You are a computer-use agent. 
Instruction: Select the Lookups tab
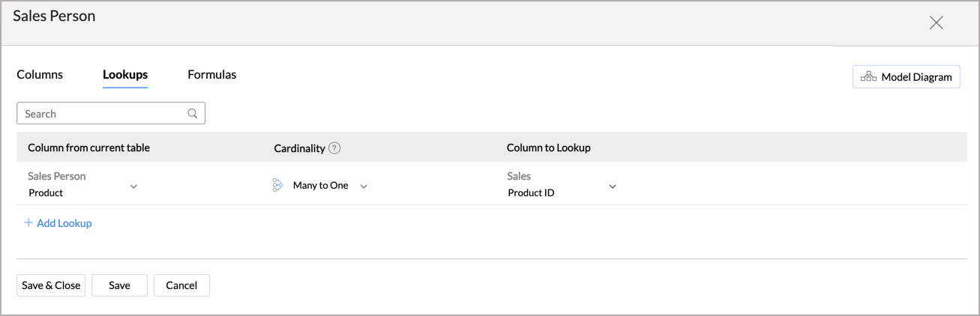(125, 75)
